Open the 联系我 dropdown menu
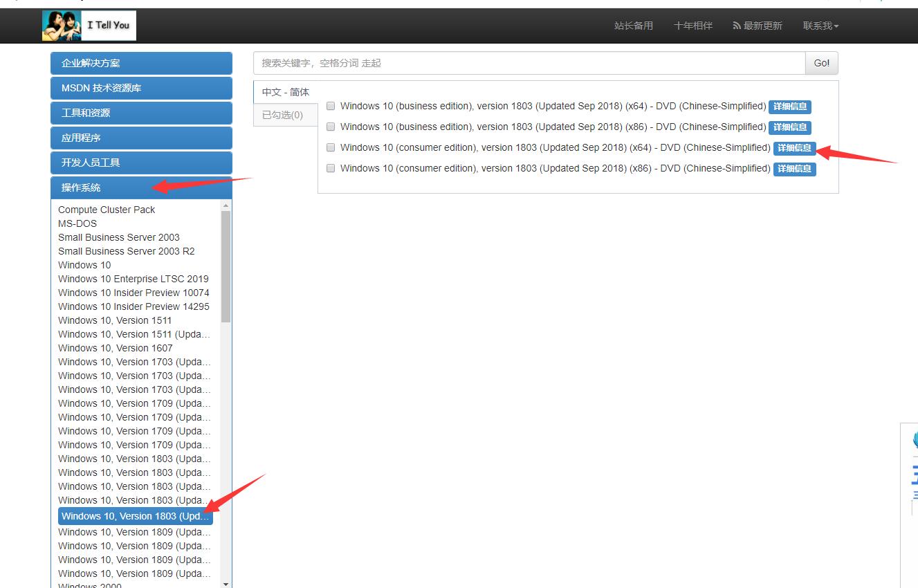The height and width of the screenshot is (588, 918). [x=820, y=26]
